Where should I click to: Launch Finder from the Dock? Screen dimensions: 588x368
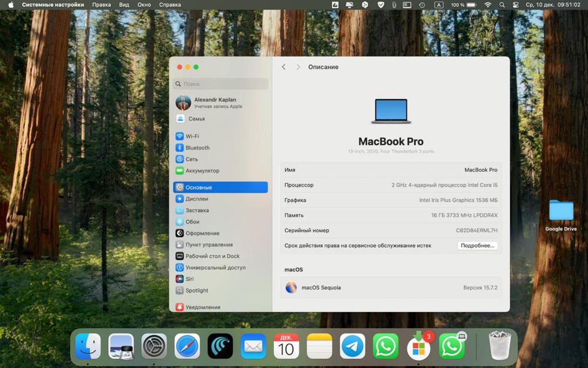[88, 346]
